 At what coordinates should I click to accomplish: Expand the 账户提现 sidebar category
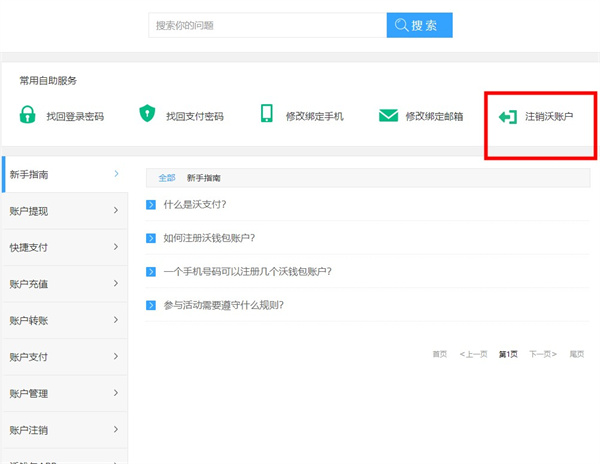[x=64, y=211]
